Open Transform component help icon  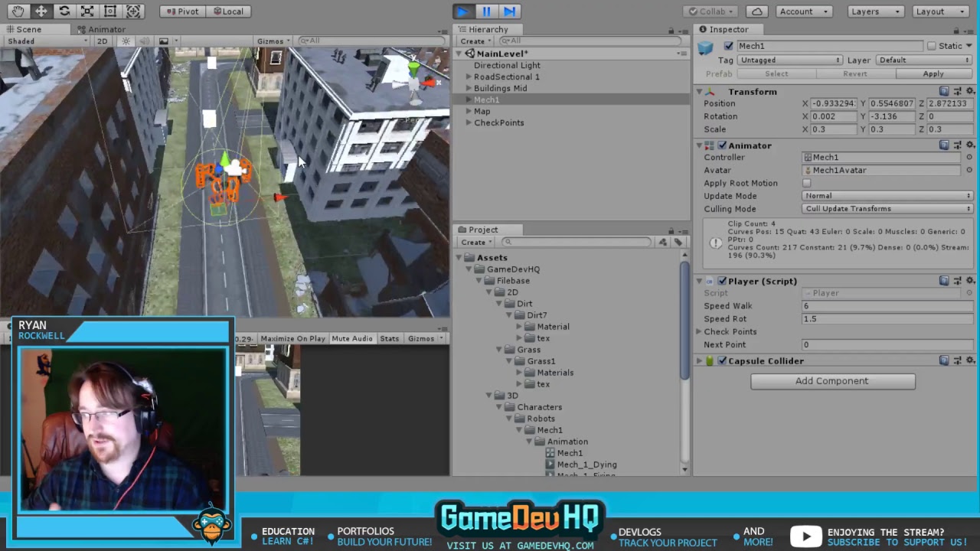(944, 92)
